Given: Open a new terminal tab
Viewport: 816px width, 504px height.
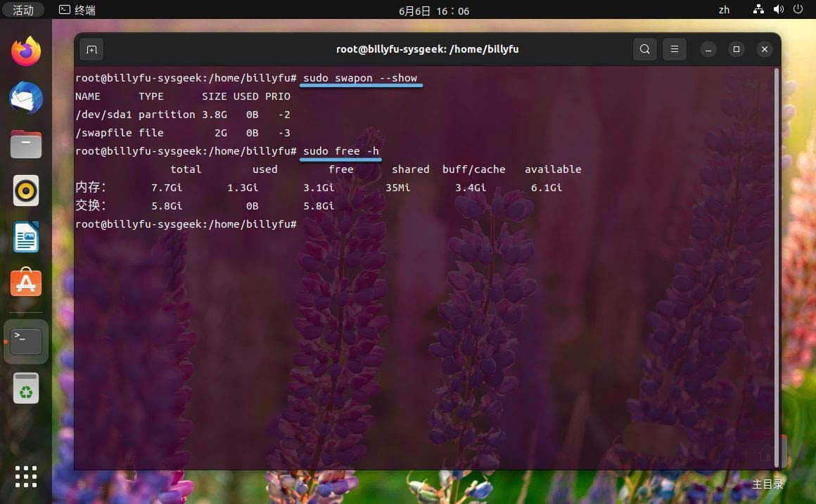Looking at the screenshot, I should tap(91, 49).
